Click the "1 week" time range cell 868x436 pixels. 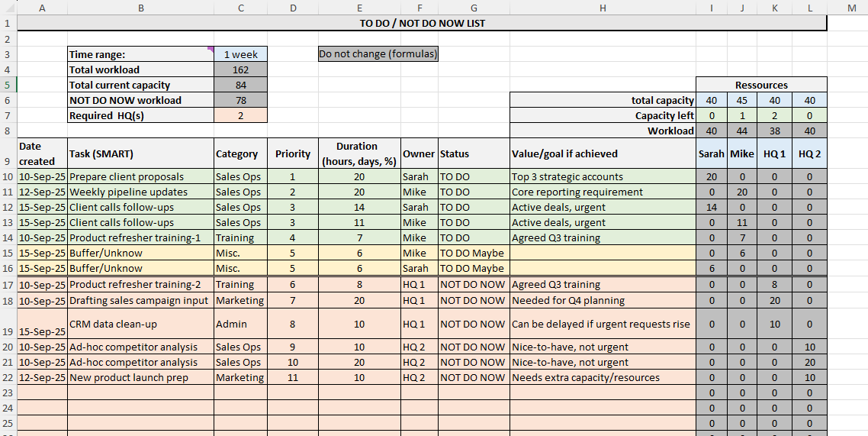pyautogui.click(x=241, y=54)
